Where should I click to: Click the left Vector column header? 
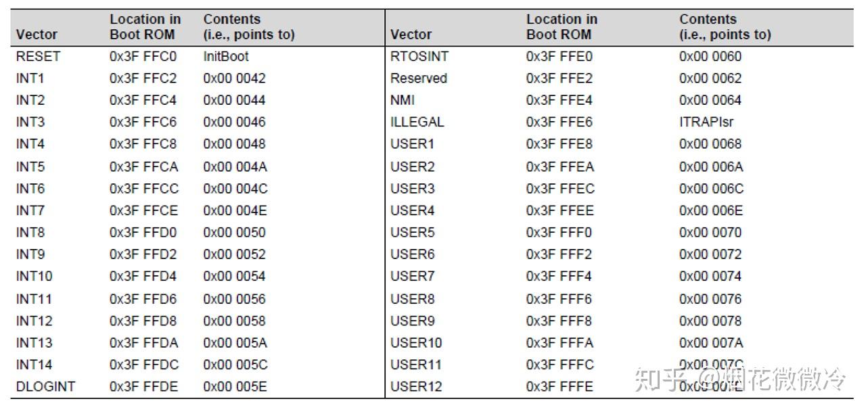[37, 34]
